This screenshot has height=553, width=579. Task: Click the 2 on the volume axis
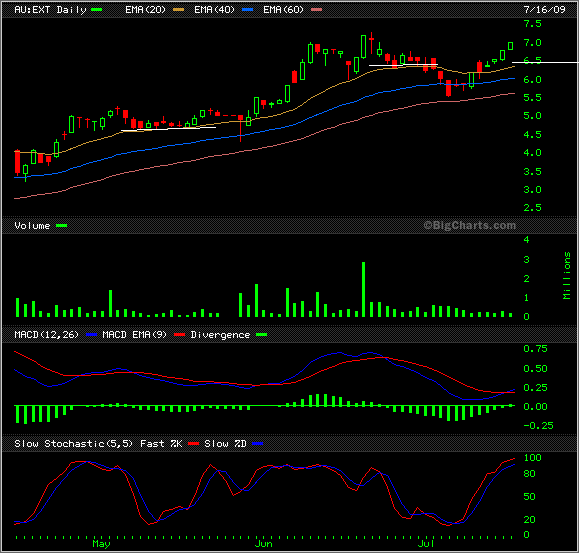click(x=527, y=279)
